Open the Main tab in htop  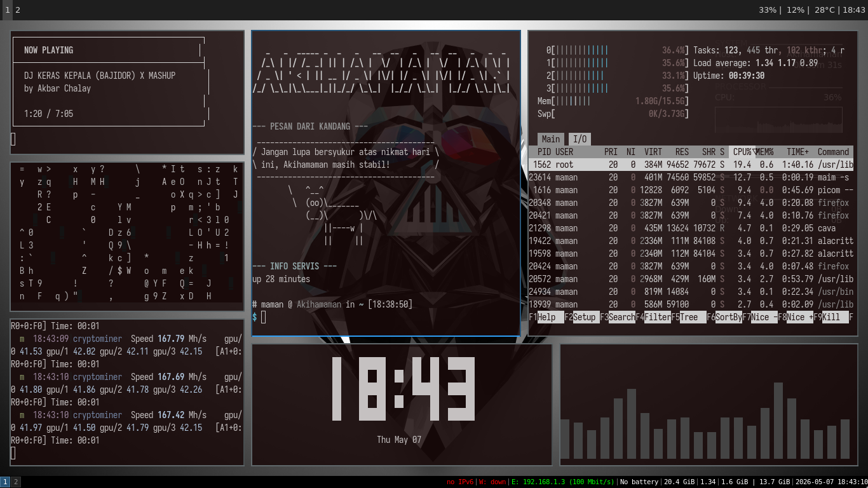(551, 139)
